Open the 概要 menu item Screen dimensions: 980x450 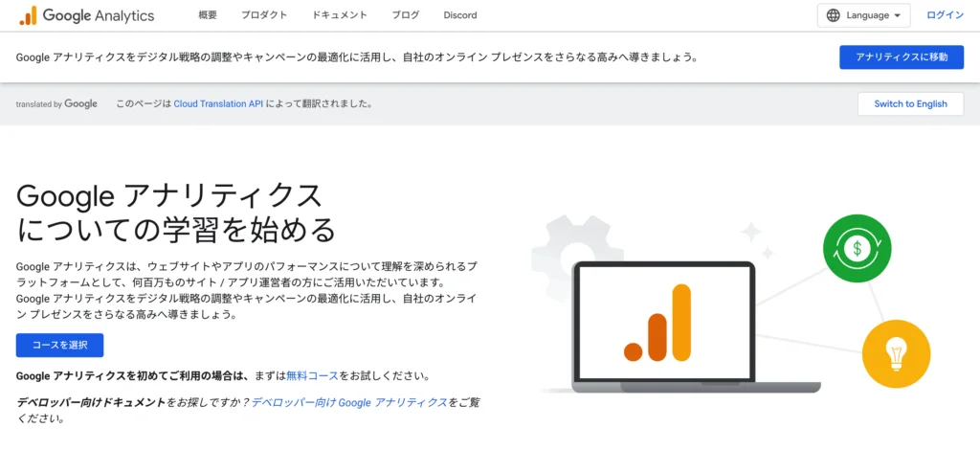[x=208, y=15]
